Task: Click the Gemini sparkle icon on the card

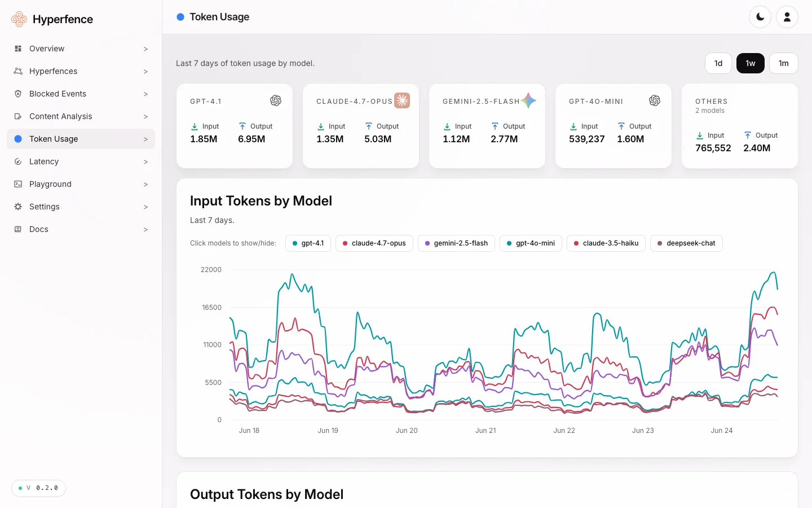Action: click(528, 100)
